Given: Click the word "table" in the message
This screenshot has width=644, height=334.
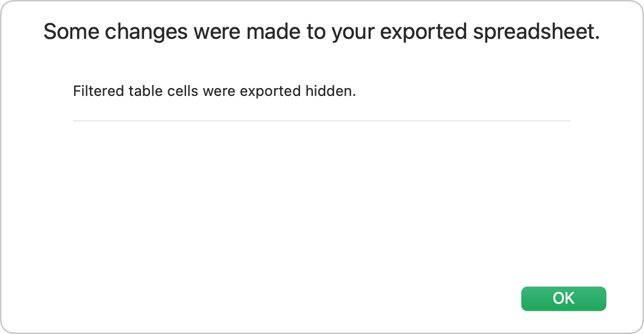Looking at the screenshot, I should 142,92.
